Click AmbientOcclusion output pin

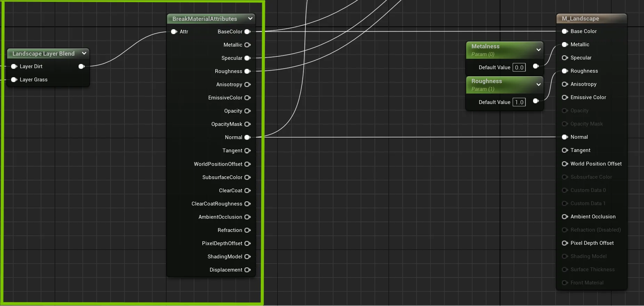click(x=248, y=217)
